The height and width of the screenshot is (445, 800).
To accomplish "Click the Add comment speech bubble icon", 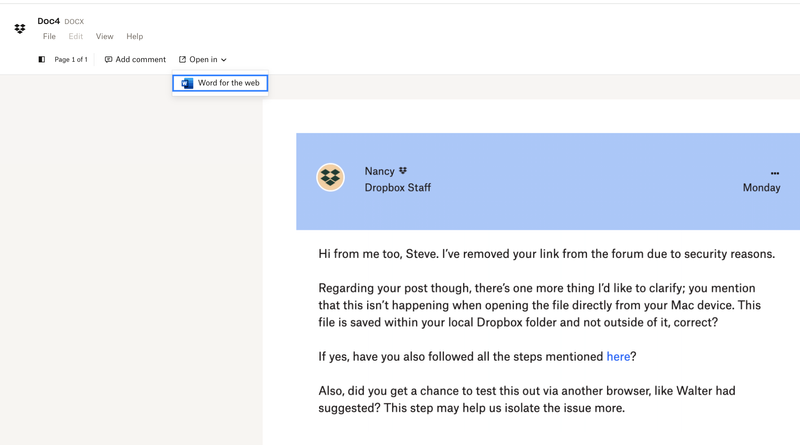I will tap(109, 60).
